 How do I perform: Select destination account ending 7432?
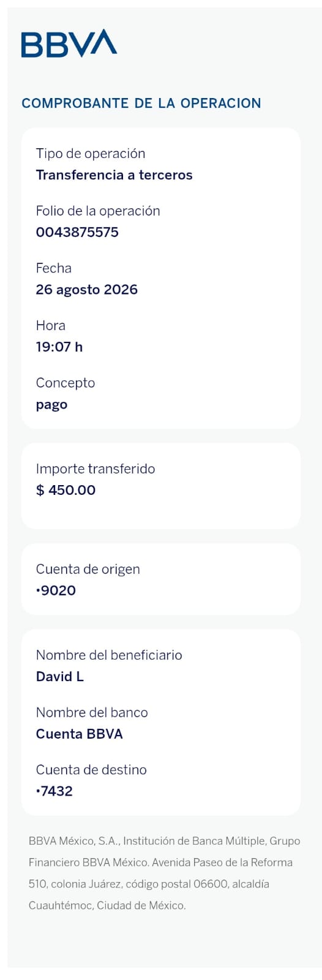pyautogui.click(x=54, y=791)
